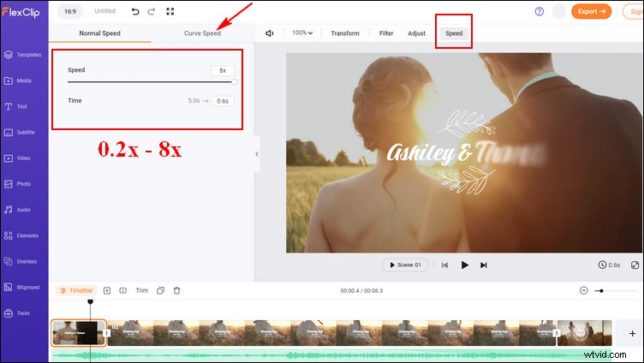Open the Text sidebar panel

point(15,106)
